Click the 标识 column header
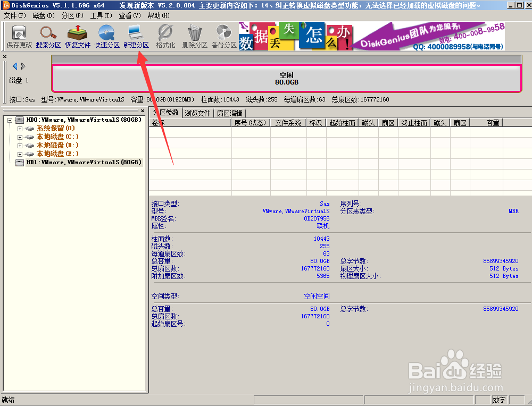Screen dimensions: 532x406 pyautogui.click(x=316, y=123)
